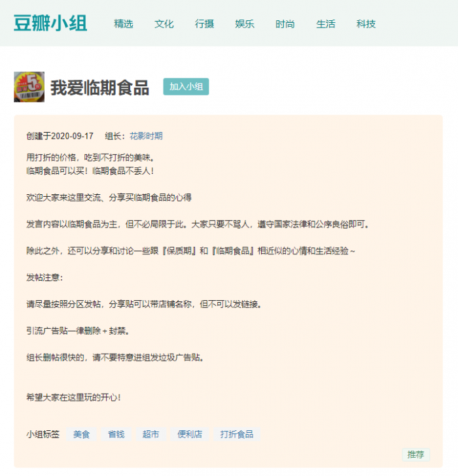Click the 小组标签 label
The height and width of the screenshot is (476, 458).
click(43, 434)
